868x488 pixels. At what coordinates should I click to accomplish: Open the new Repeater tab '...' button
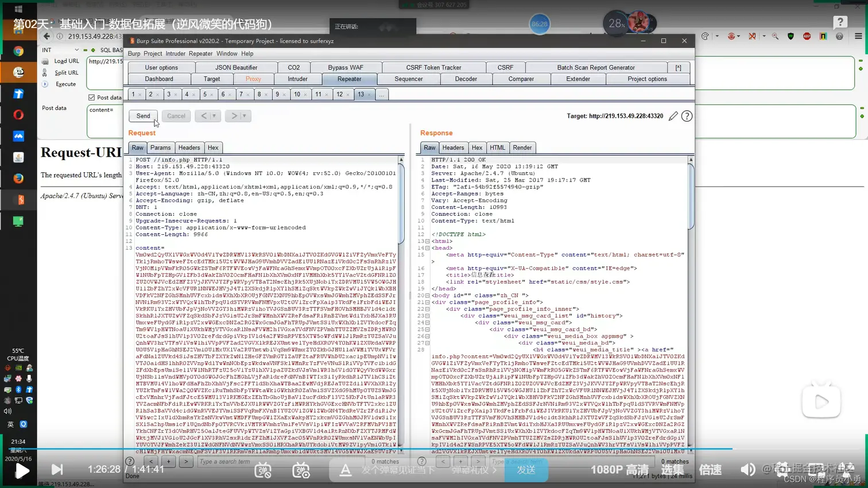381,94
